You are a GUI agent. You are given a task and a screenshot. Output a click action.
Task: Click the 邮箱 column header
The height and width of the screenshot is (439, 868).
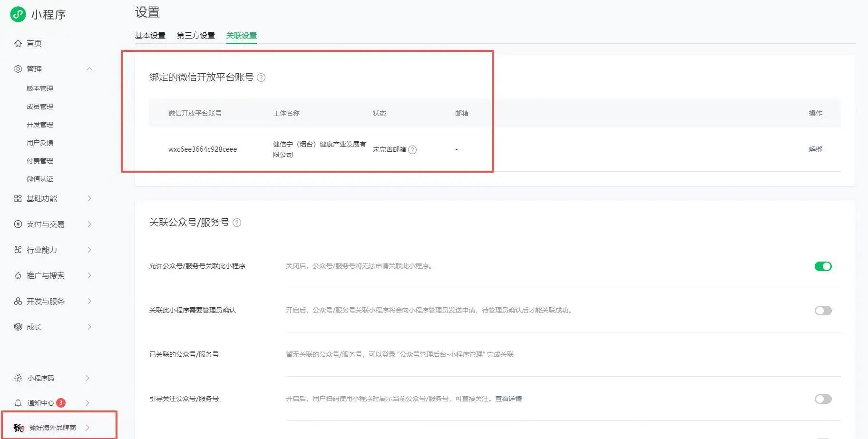point(462,113)
